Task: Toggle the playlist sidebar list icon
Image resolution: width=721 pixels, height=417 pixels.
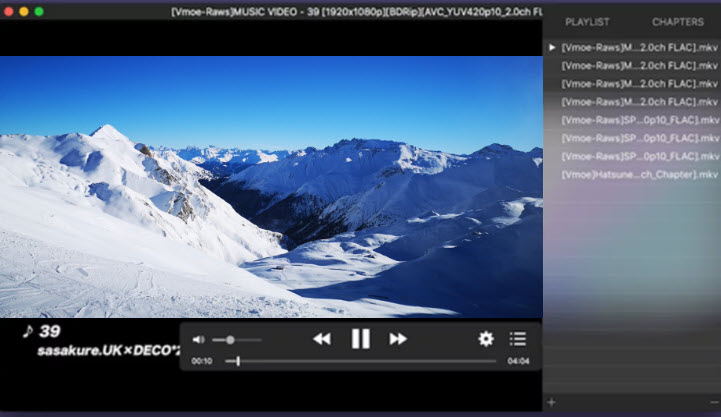Action: [x=518, y=339]
